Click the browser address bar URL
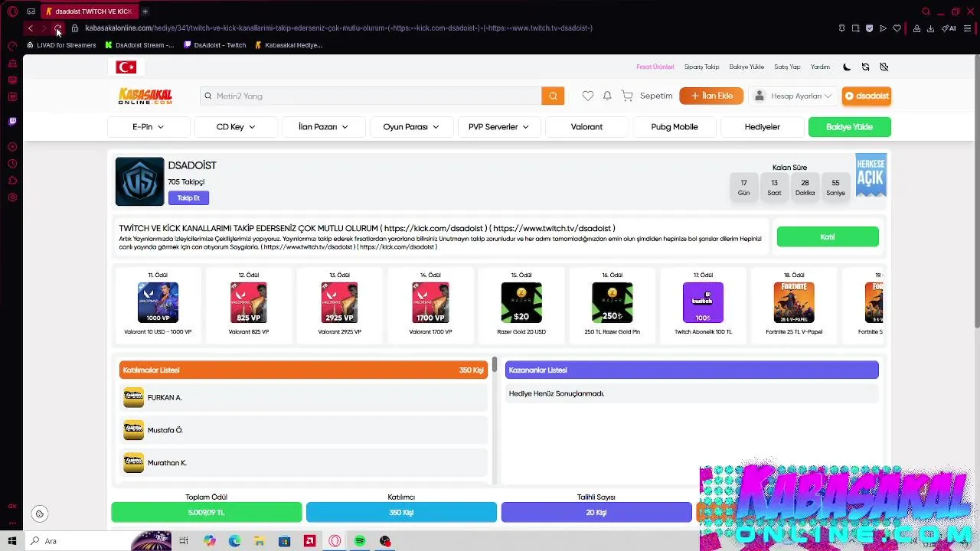 pyautogui.click(x=339, y=28)
